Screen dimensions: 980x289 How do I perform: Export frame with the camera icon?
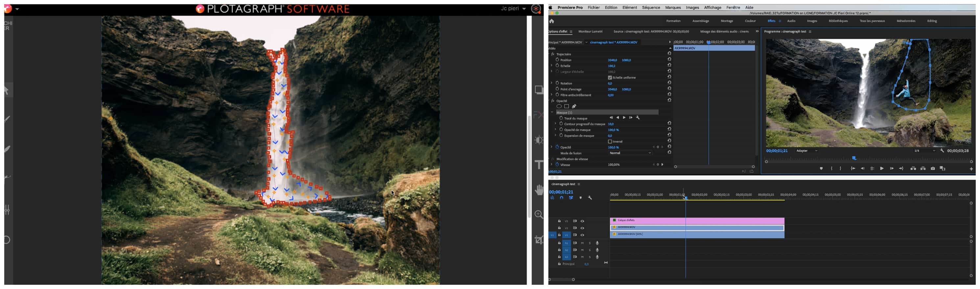933,168
